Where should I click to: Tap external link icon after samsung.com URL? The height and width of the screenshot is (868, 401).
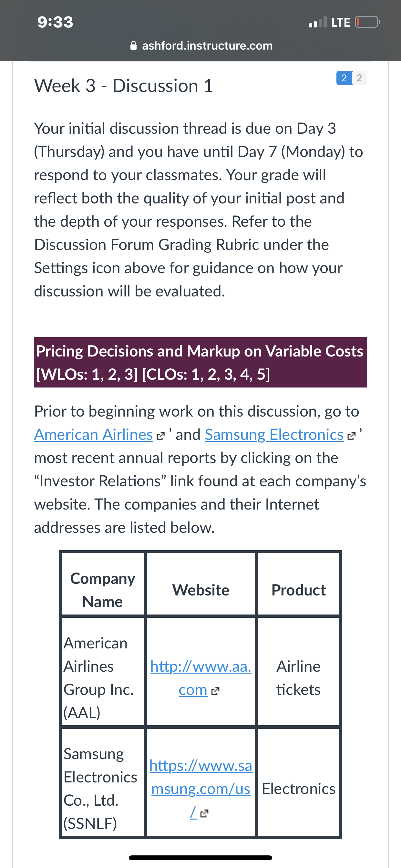(204, 814)
